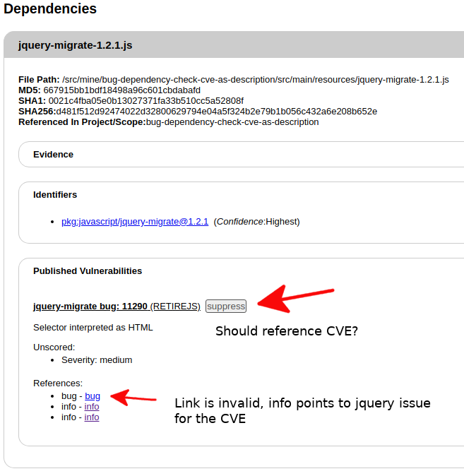Click the Referenced In Project/Scope value
Screen dimensions: 464x476
pyautogui.click(x=232, y=122)
